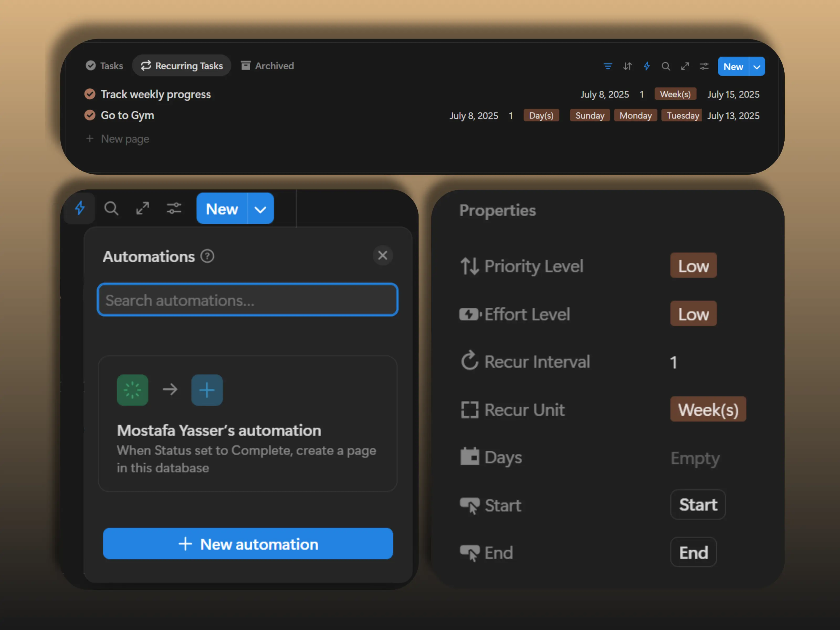
Task: Open the sort icon in the top toolbar
Action: pyautogui.click(x=627, y=66)
